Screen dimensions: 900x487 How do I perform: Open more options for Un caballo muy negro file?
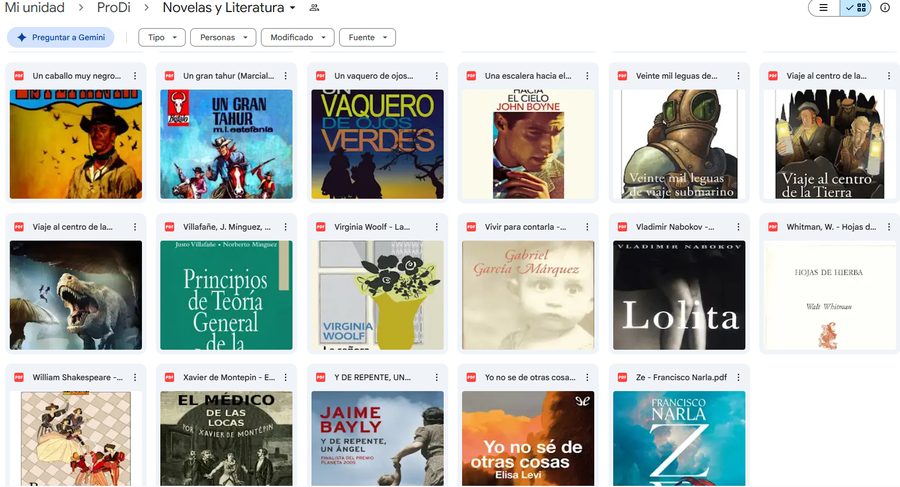click(135, 76)
